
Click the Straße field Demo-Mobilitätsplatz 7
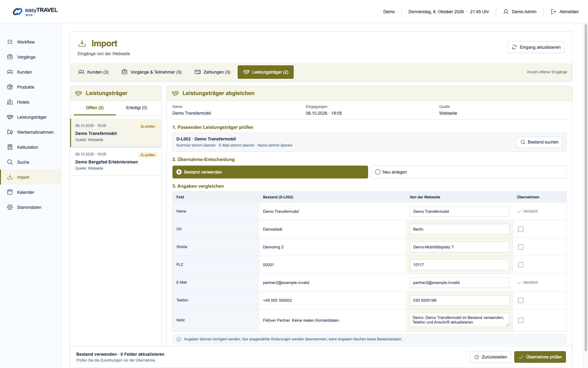[x=459, y=247]
